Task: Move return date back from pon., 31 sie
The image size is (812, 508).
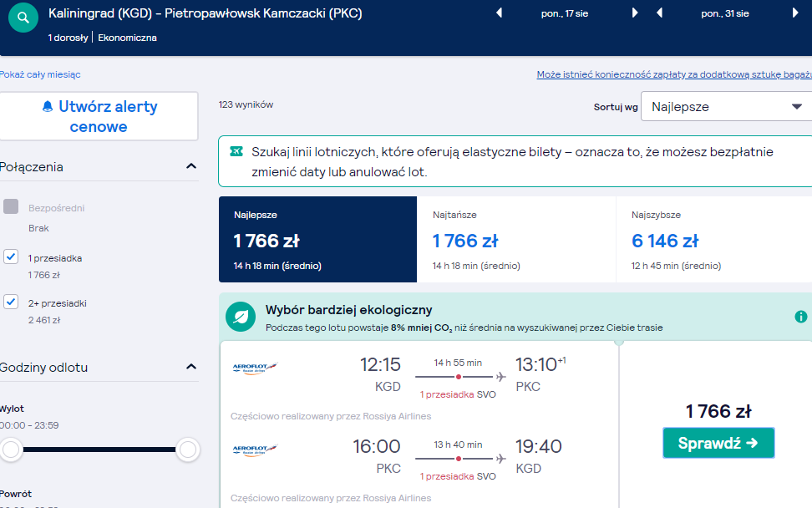Action: tap(660, 13)
